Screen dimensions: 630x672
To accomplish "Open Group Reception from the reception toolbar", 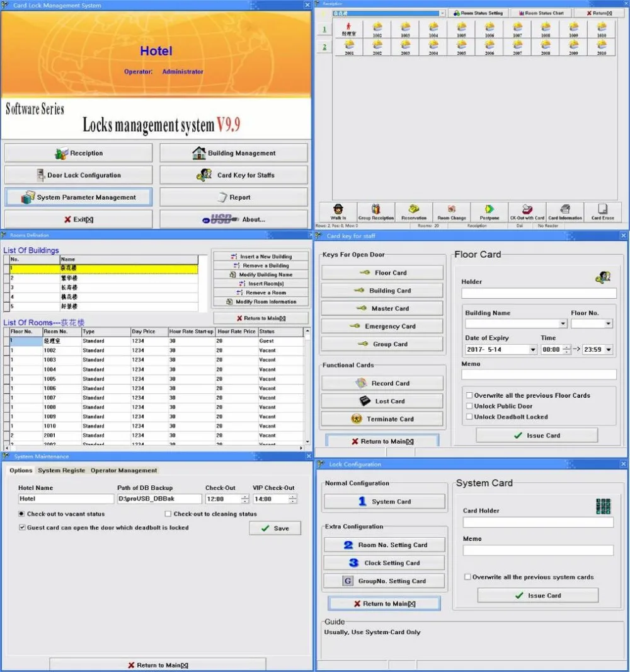I will pos(376,211).
